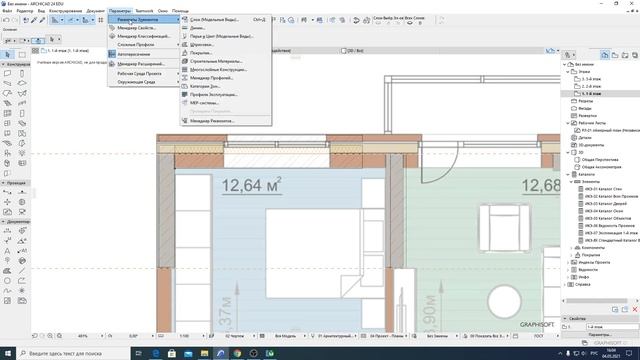Open the Конструирование menu
The width and height of the screenshot is (640, 360).
pos(65,11)
